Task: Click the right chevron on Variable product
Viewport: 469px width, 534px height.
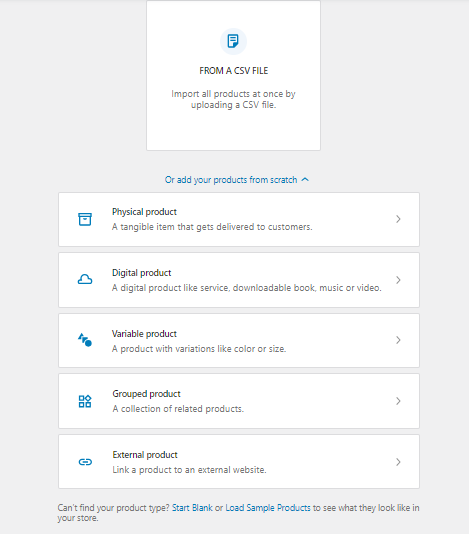Action: (398, 340)
